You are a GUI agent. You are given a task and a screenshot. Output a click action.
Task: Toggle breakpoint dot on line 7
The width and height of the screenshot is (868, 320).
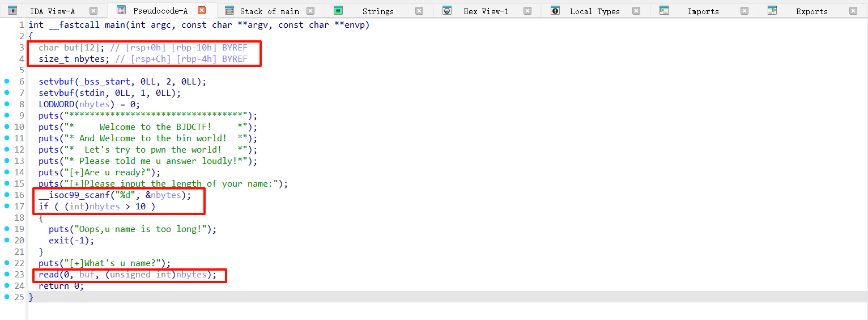(x=7, y=92)
